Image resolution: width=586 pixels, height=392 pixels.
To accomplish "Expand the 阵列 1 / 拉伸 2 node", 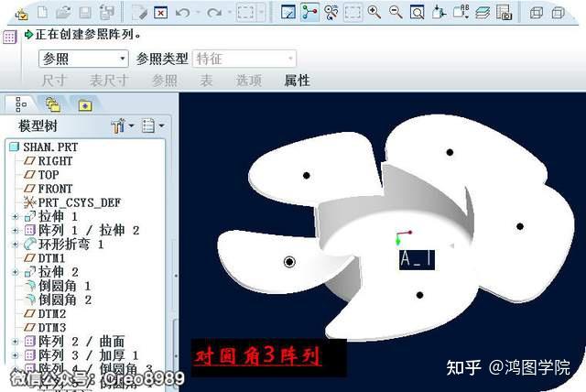I will click(16, 230).
